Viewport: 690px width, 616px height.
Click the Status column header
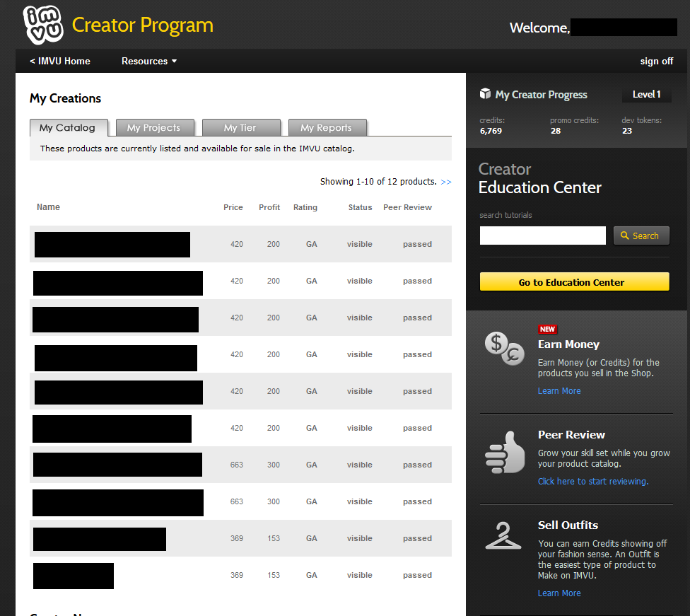tap(360, 207)
